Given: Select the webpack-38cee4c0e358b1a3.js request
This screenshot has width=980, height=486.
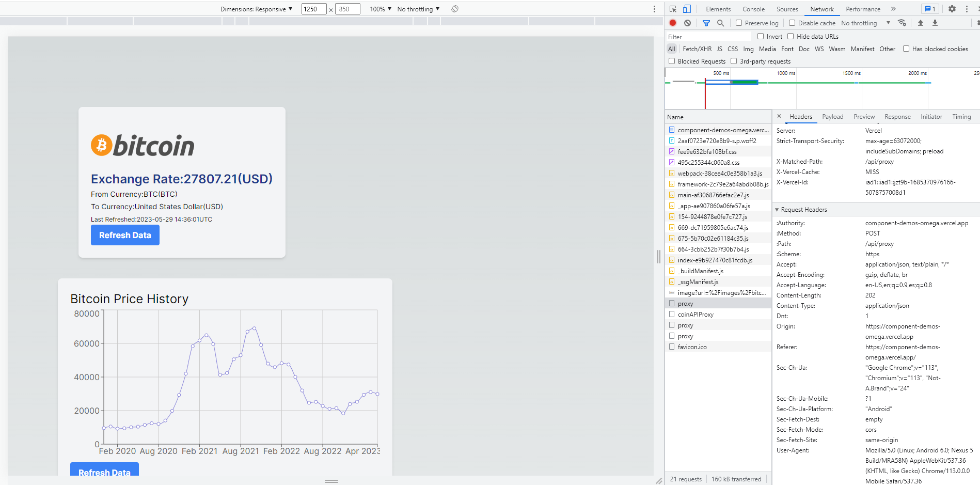Looking at the screenshot, I should (718, 173).
